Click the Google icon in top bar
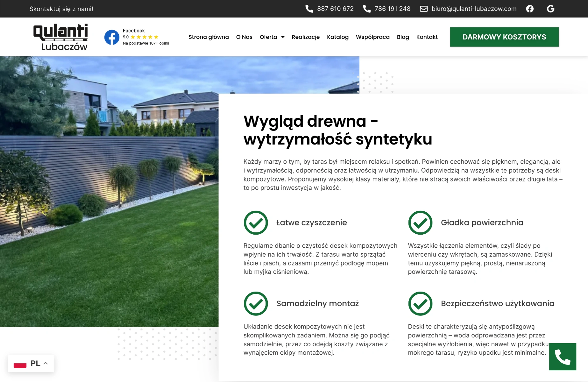This screenshot has width=588, height=382. pos(550,9)
